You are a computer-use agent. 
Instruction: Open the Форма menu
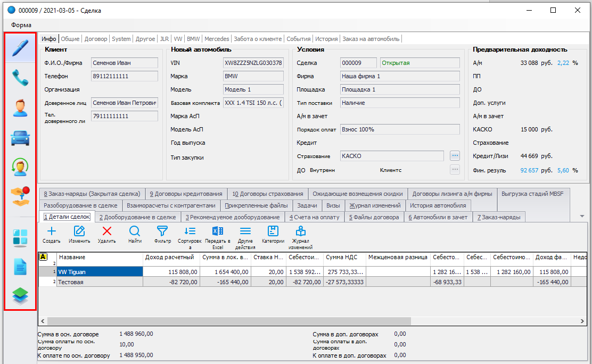coord(21,25)
